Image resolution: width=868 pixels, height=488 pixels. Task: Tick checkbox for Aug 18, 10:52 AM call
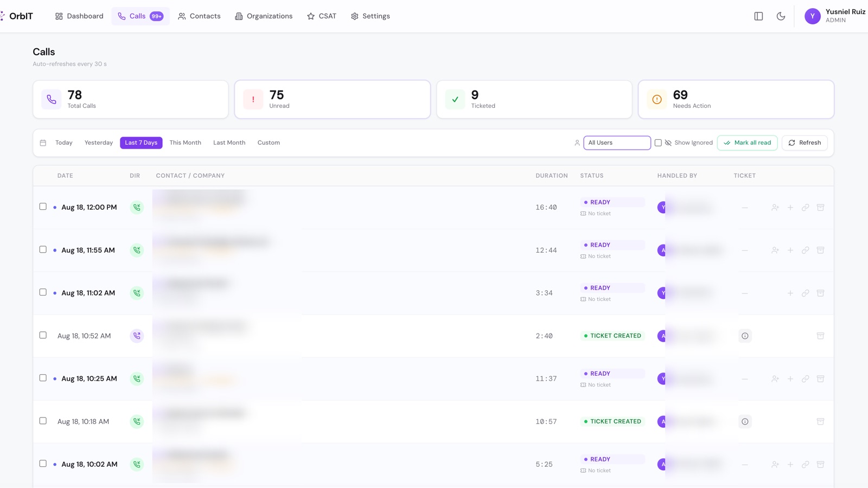[43, 335]
